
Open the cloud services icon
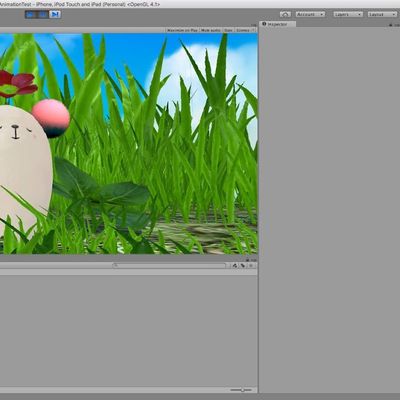pos(285,14)
